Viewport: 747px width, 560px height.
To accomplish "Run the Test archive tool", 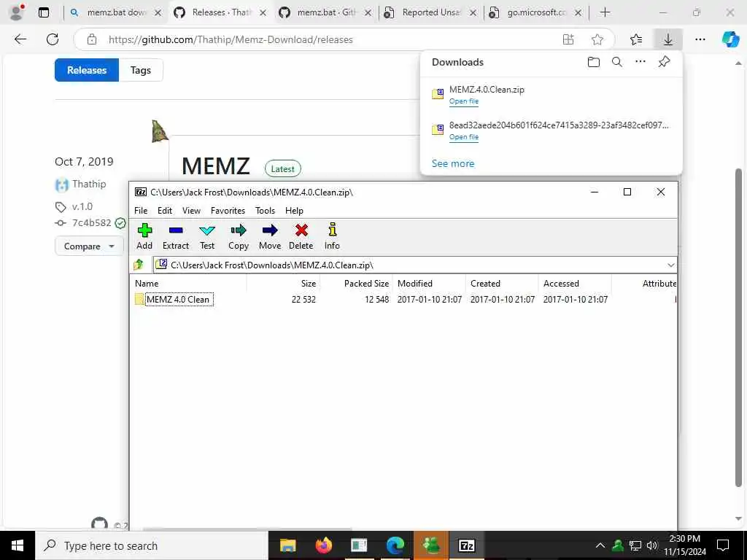I will [206, 237].
